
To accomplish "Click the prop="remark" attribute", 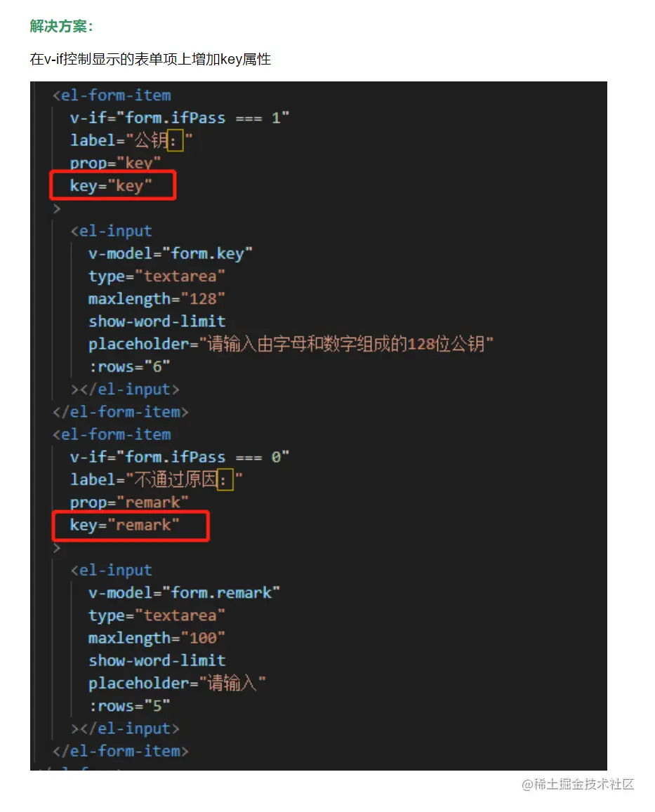I will (129, 502).
